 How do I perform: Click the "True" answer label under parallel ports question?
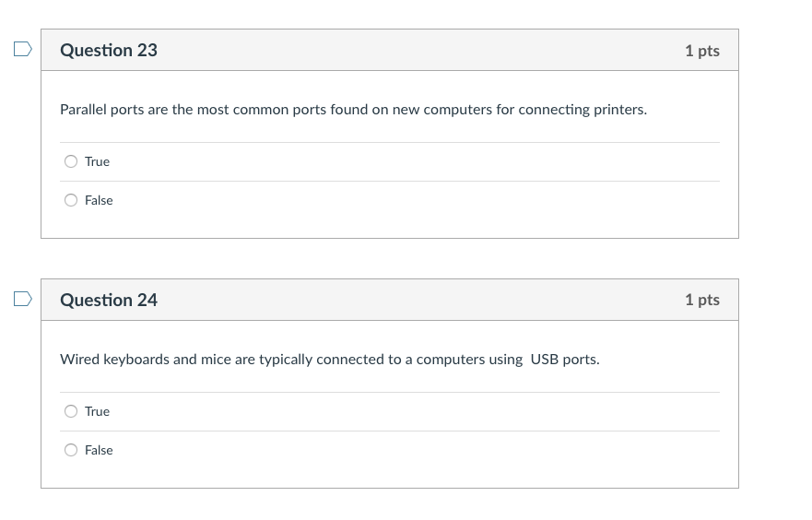click(97, 161)
